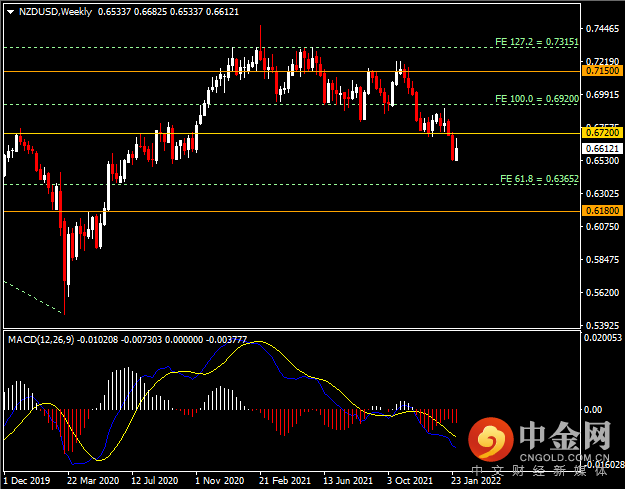Click the 1 Nov 2020 date label
625x489 pixels.
tap(219, 481)
